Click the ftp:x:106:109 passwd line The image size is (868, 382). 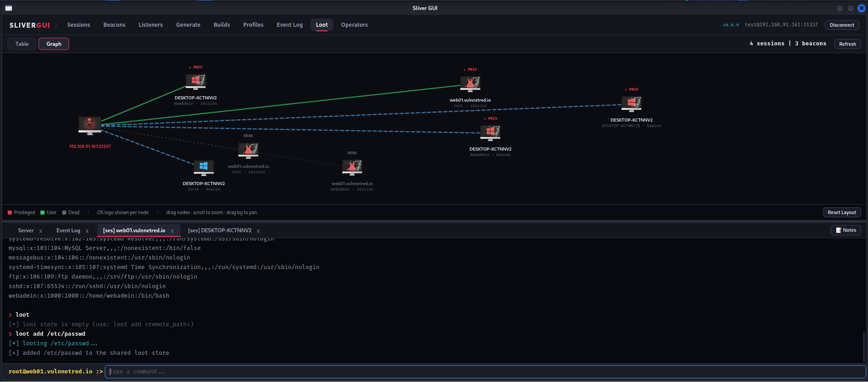[x=103, y=277]
